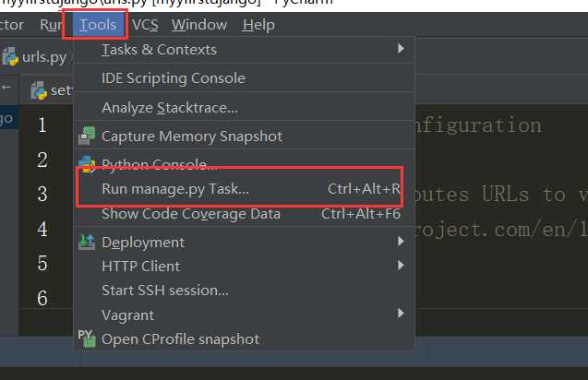Click the settings tab Python file icon
This screenshot has height=380, width=588.
point(39,90)
